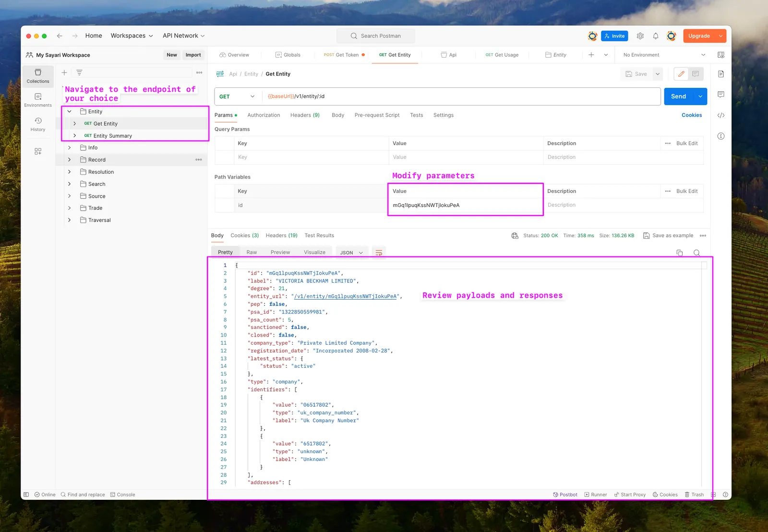Click the Invite button
Image resolution: width=768 pixels, height=532 pixels.
(x=614, y=36)
